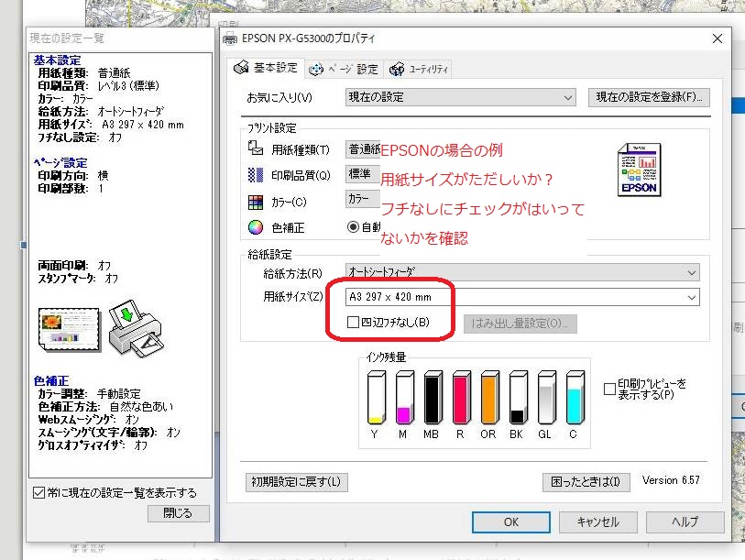Screen dimensions: 745x560
Task: Click the paper type icon beside 用紙種類
Action: (x=256, y=149)
